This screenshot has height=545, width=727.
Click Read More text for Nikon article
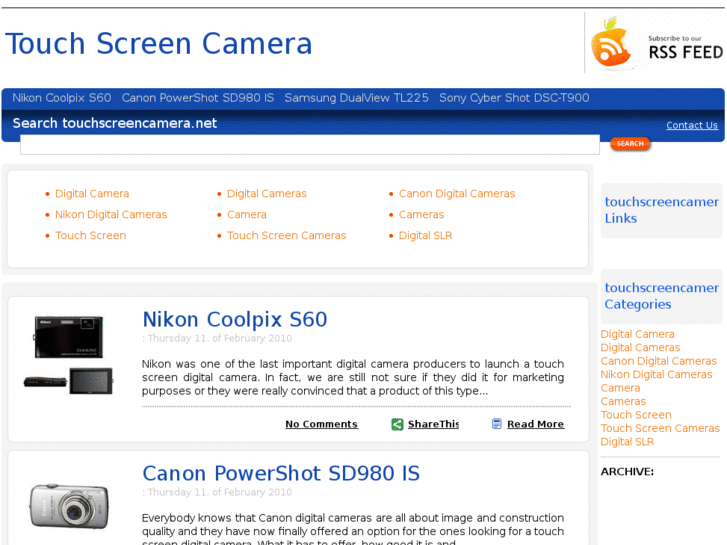coord(536,424)
